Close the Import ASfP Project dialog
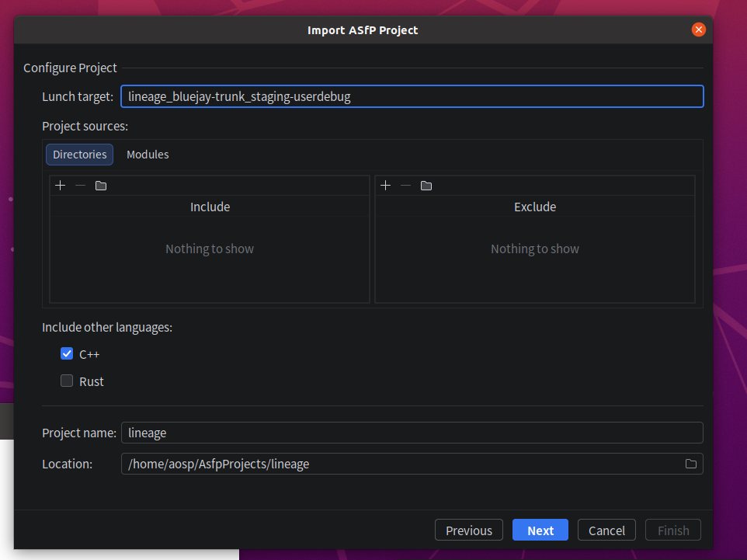The image size is (747, 560). pos(698,30)
